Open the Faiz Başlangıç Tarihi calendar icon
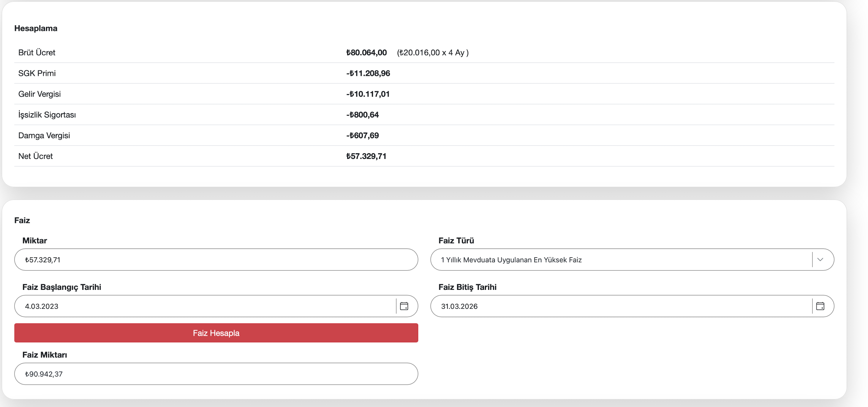The height and width of the screenshot is (407, 868). 404,306
